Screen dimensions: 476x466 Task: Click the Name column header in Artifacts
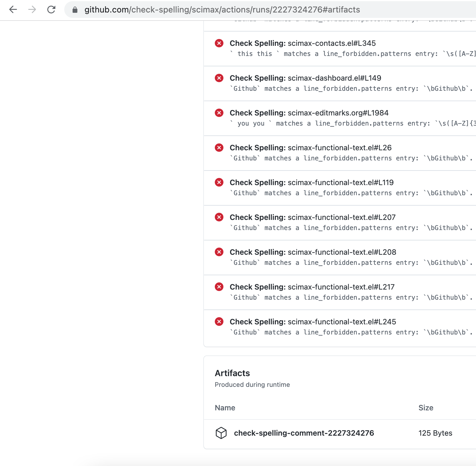(x=225, y=408)
